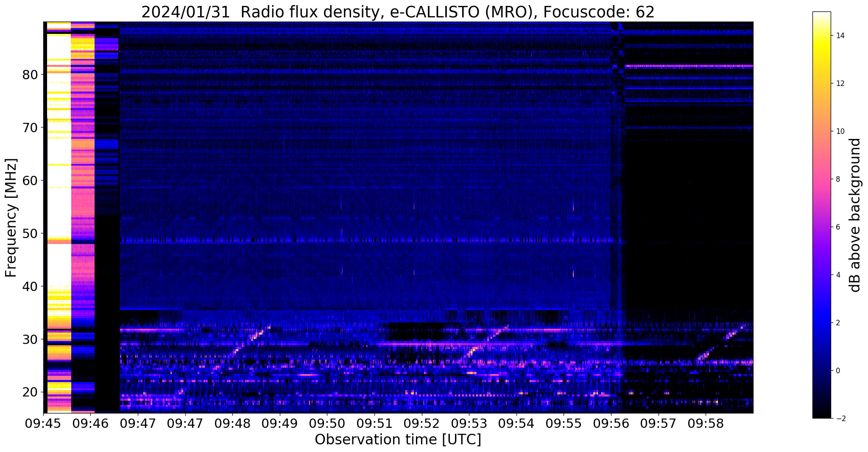This screenshot has height=452, width=868.
Task: Click the "dB above background" colorbar label
Action: [x=855, y=215]
